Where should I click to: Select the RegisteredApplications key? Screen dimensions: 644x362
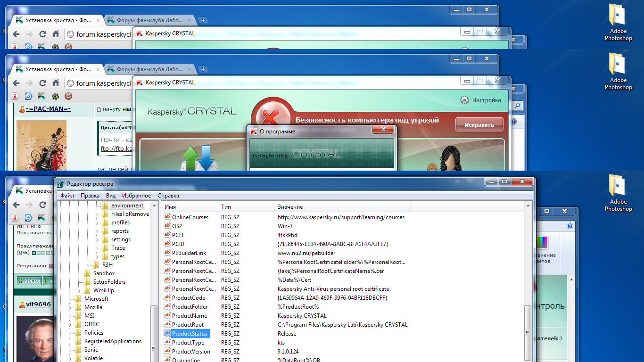pos(113,341)
